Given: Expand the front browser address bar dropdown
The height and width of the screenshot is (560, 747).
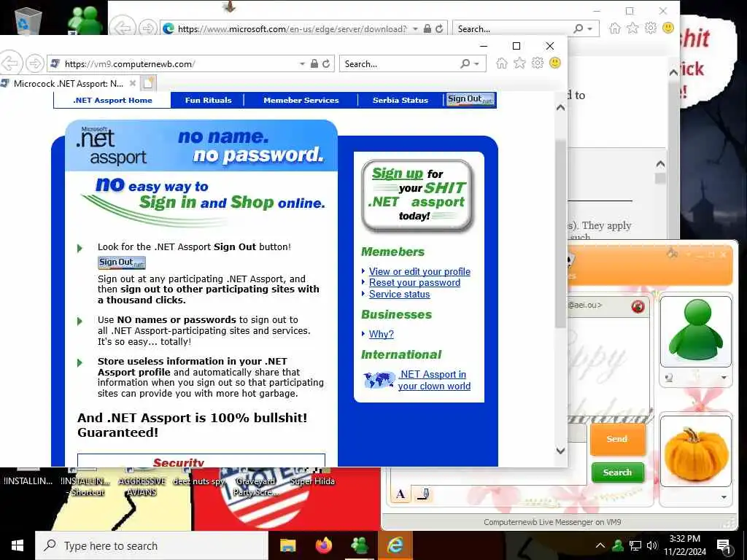Looking at the screenshot, I should point(302,64).
